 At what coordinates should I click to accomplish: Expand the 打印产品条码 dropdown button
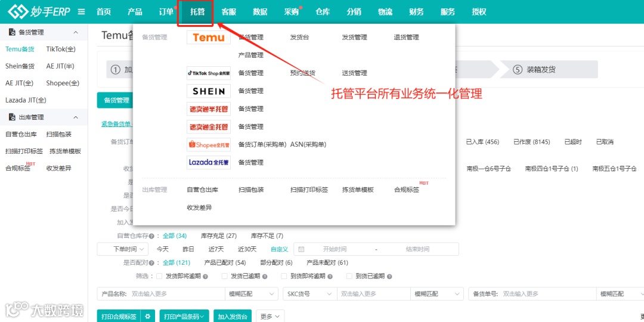point(184,317)
